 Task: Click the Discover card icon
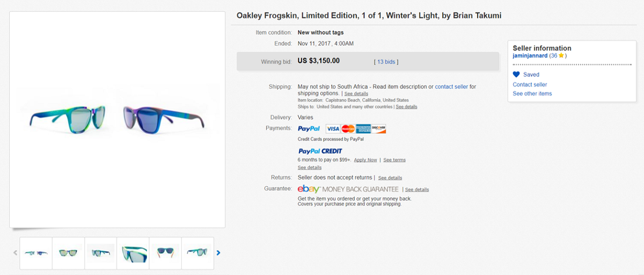point(378,129)
